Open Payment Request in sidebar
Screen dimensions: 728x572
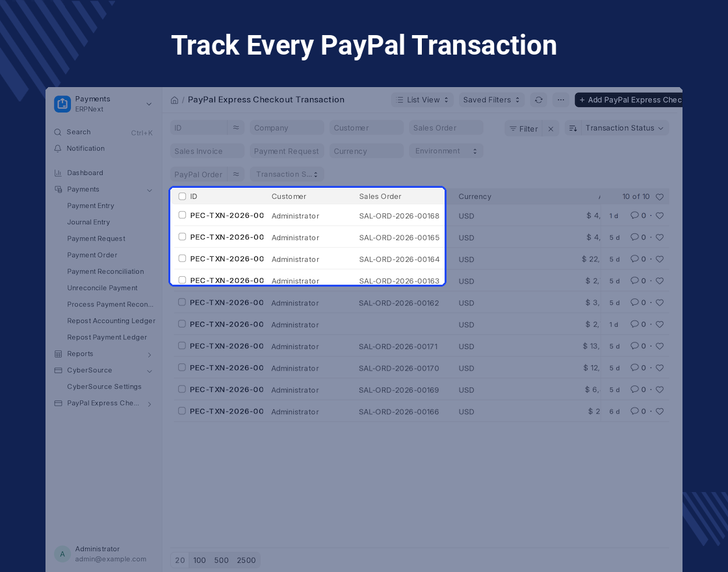96,239
